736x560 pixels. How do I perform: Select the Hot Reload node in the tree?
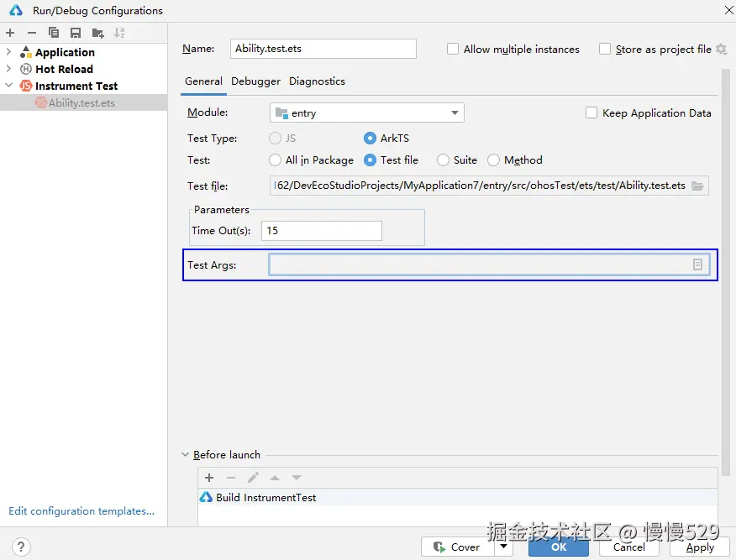65,69
